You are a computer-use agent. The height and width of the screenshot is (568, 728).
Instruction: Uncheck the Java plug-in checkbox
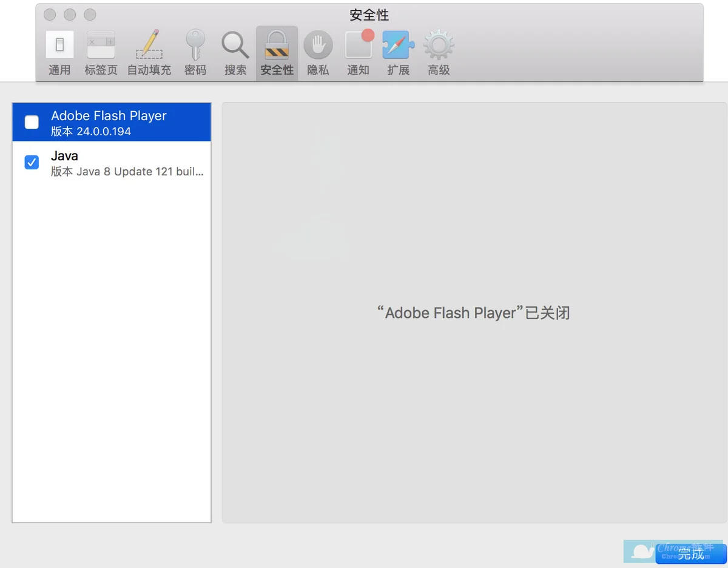tap(32, 163)
